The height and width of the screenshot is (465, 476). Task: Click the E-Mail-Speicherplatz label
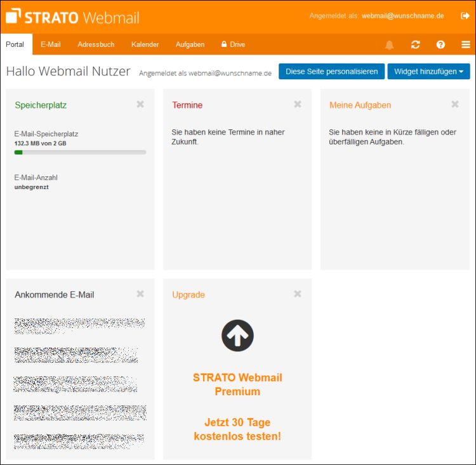pos(46,134)
